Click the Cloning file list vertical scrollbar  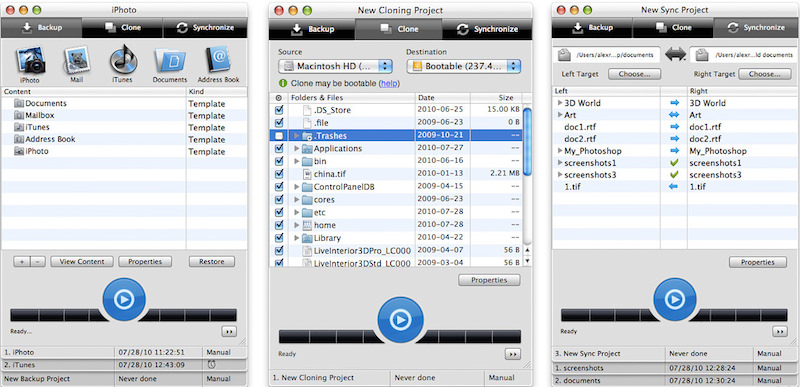[528, 142]
